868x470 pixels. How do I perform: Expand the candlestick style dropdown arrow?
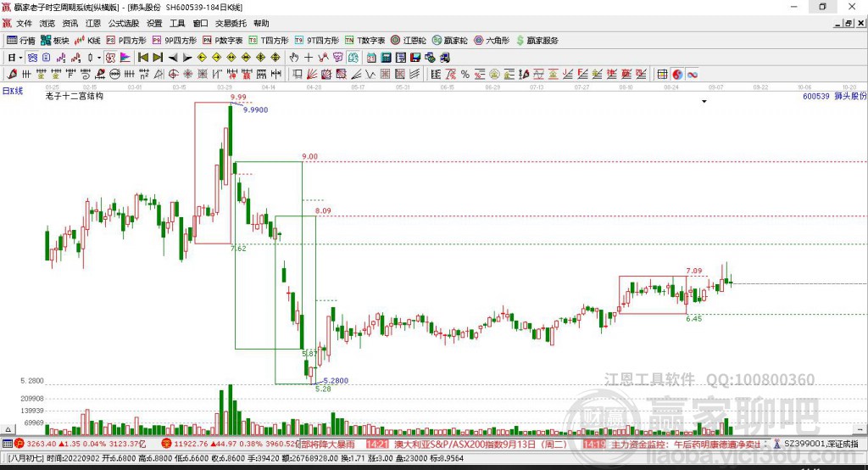point(99,58)
